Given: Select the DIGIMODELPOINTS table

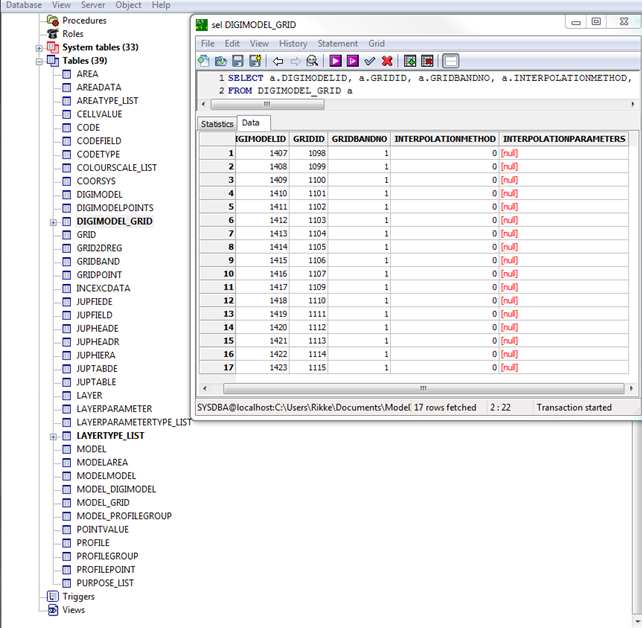Looking at the screenshot, I should click(115, 208).
